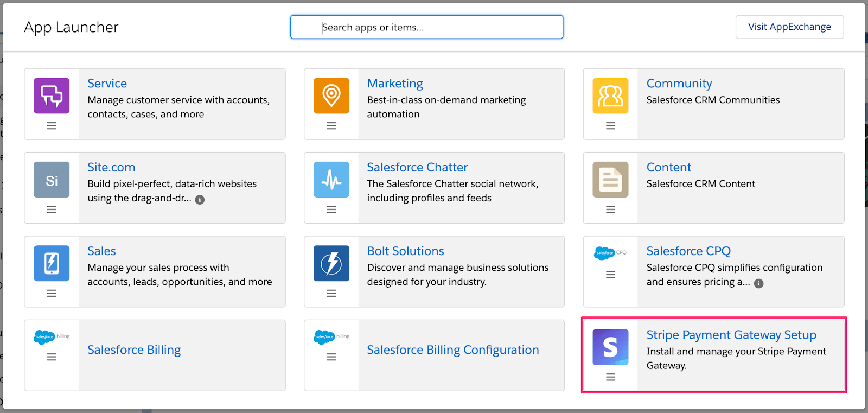Click 'Build pixel-perfect, data-rich websites' description

tap(172, 191)
